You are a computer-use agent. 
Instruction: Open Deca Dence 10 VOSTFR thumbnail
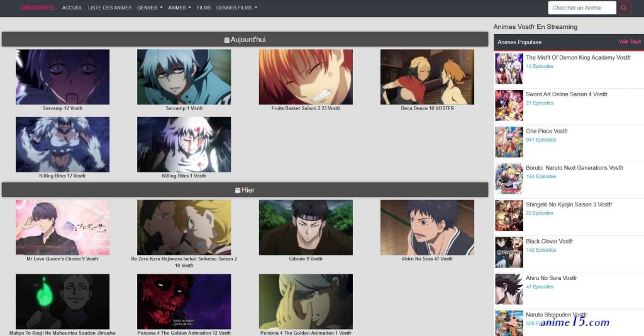pos(427,77)
